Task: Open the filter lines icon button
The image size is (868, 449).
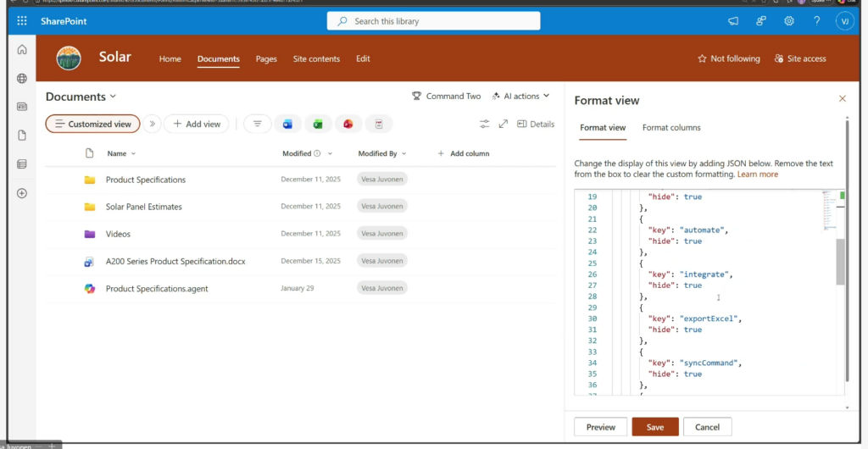Action: click(x=258, y=125)
